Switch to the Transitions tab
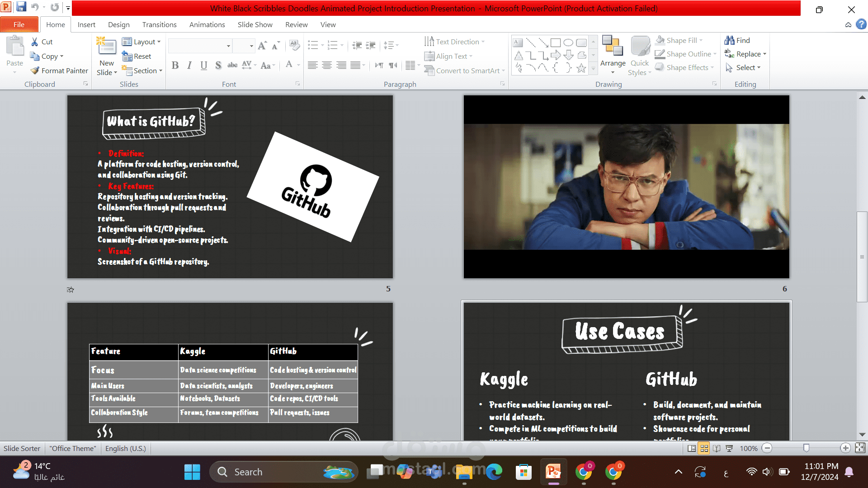Screen dimensions: 868x488 pyautogui.click(x=159, y=24)
